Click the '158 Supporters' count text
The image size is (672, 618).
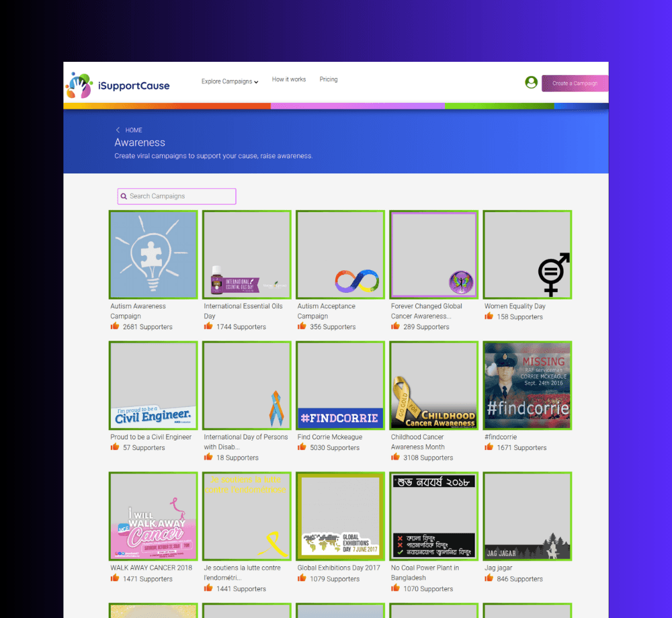tap(520, 317)
